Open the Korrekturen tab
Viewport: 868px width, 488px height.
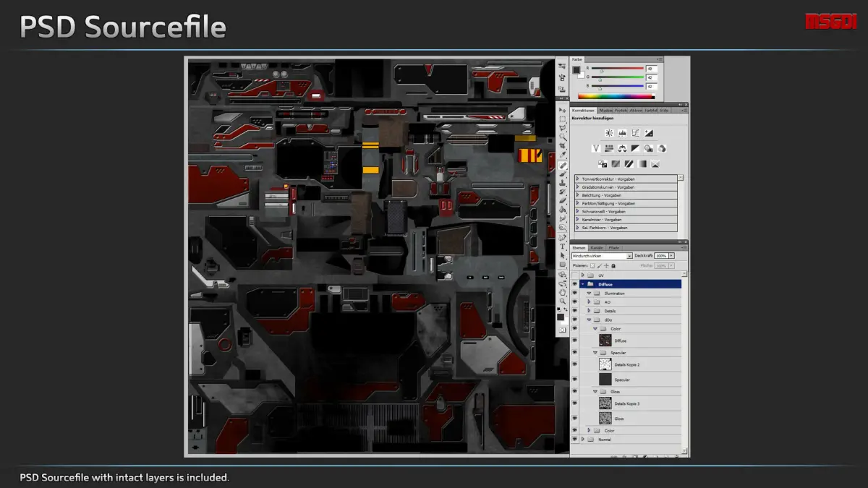pos(583,111)
